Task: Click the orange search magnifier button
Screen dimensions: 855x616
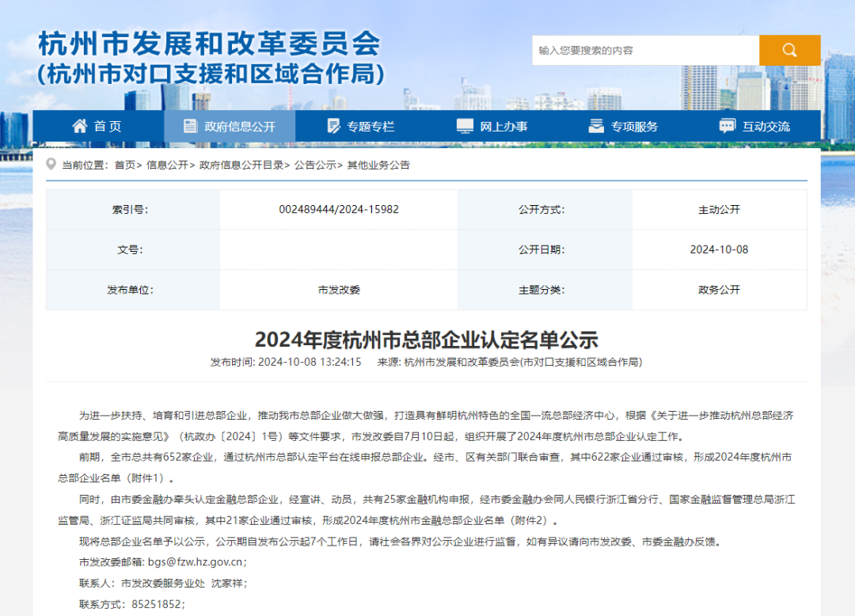Action: coord(789,50)
